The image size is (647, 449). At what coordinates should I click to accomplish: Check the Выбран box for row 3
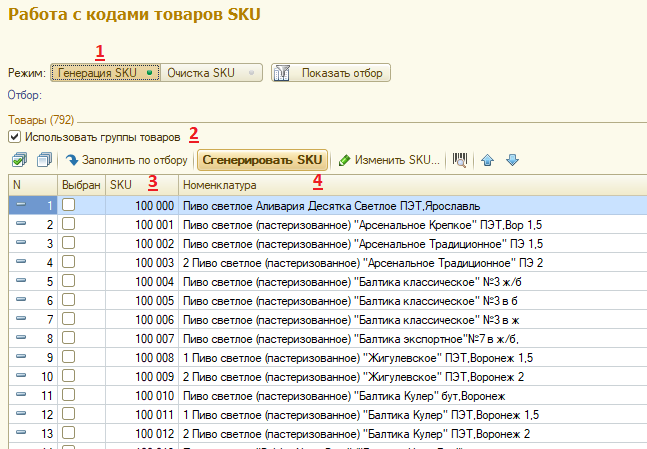68,243
